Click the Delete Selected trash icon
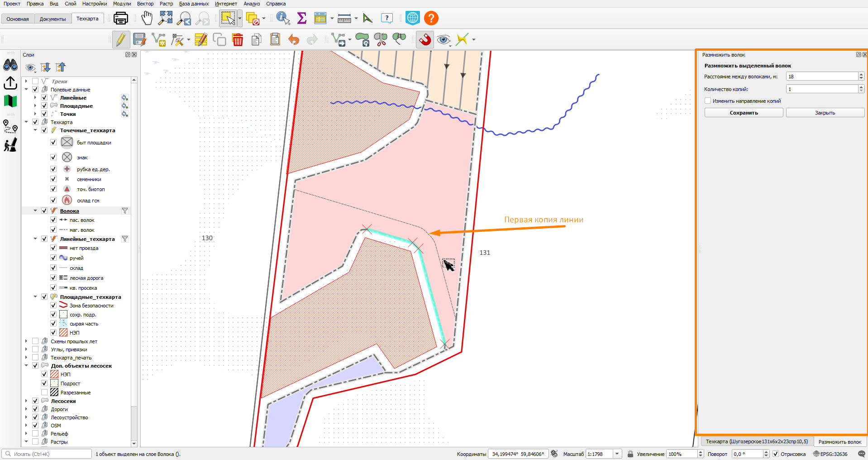 click(x=238, y=40)
